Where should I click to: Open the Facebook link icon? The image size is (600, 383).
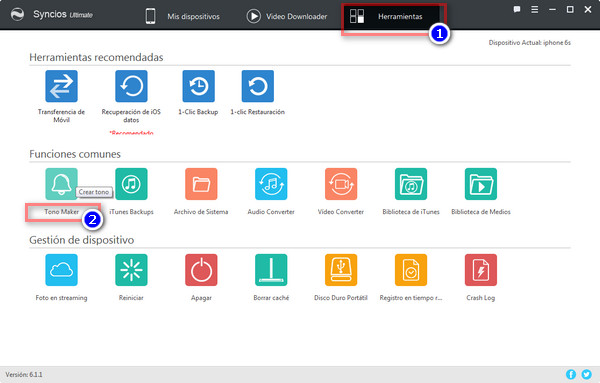click(x=571, y=374)
